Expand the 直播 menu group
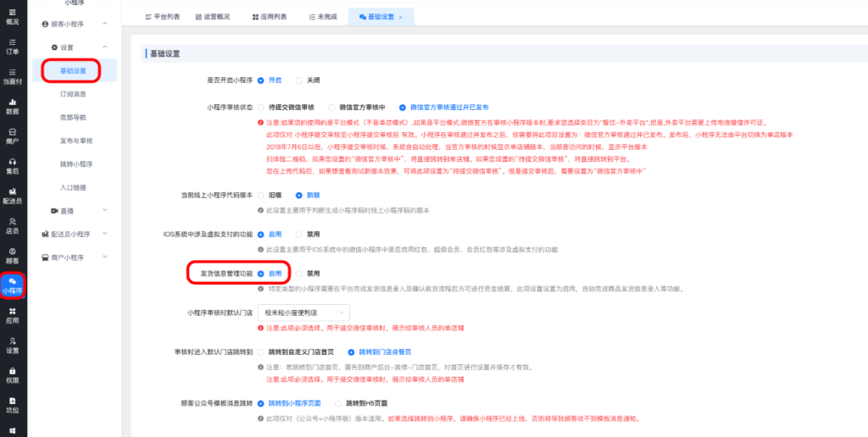 click(x=76, y=209)
